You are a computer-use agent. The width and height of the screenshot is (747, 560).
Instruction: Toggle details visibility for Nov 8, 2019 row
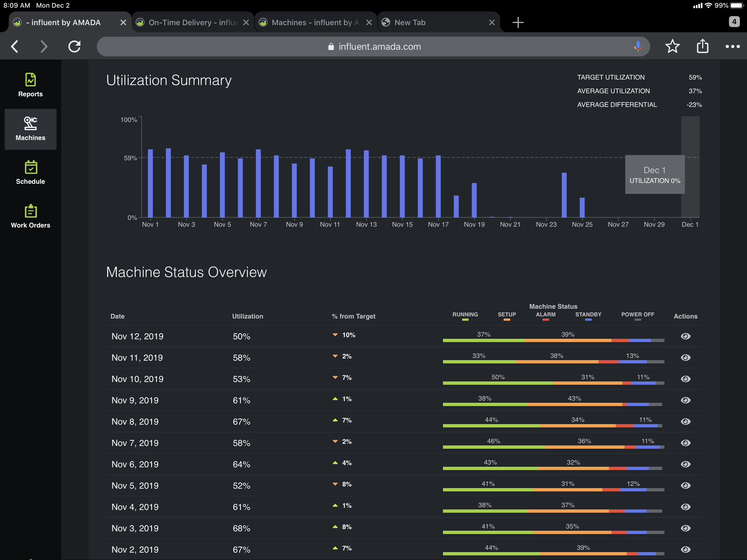pyautogui.click(x=685, y=422)
